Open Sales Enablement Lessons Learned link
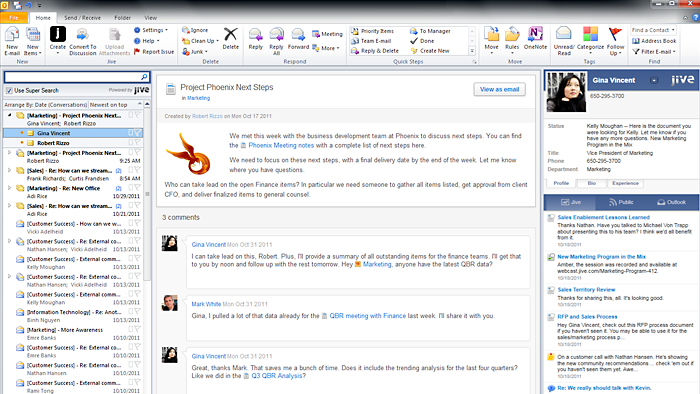 pyautogui.click(x=603, y=217)
